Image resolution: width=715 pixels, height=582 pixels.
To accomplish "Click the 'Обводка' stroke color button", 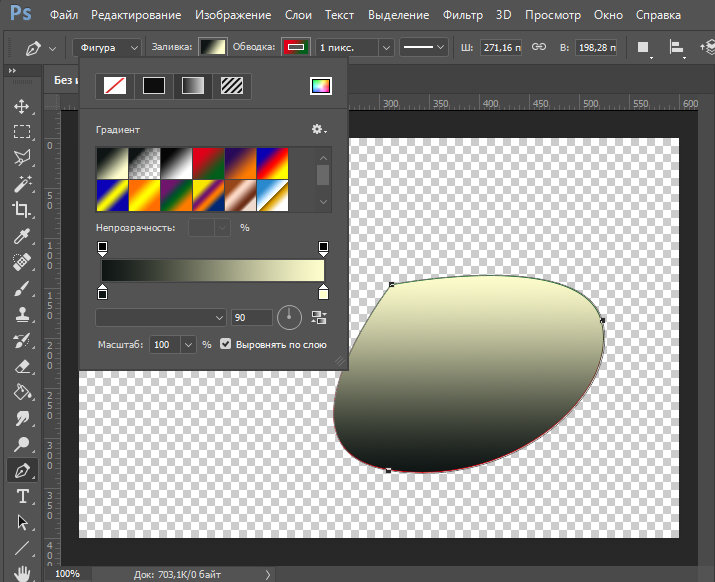I will point(295,48).
